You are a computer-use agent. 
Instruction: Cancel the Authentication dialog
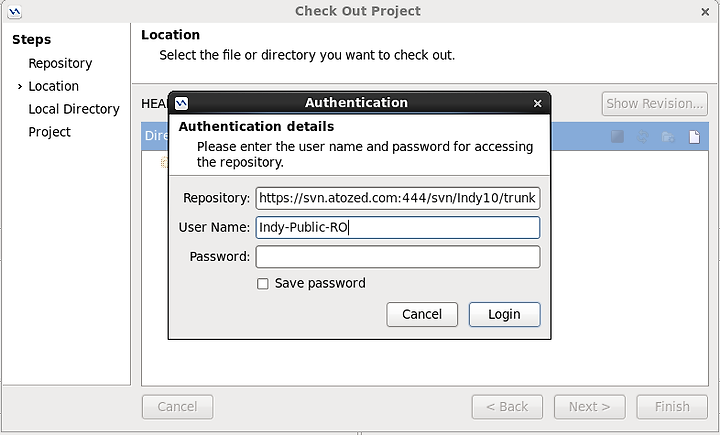tap(422, 314)
